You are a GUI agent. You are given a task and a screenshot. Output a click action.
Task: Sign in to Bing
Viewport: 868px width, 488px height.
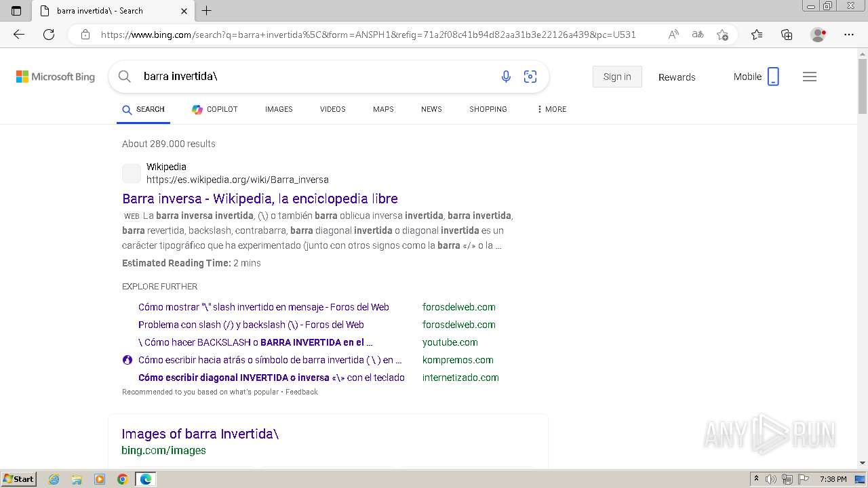[617, 77]
